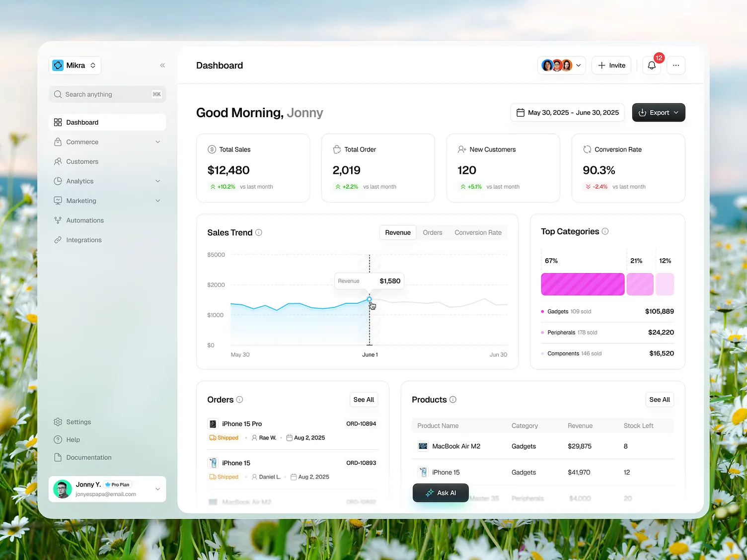Click the Search anything field
The height and width of the screenshot is (560, 747).
click(107, 94)
